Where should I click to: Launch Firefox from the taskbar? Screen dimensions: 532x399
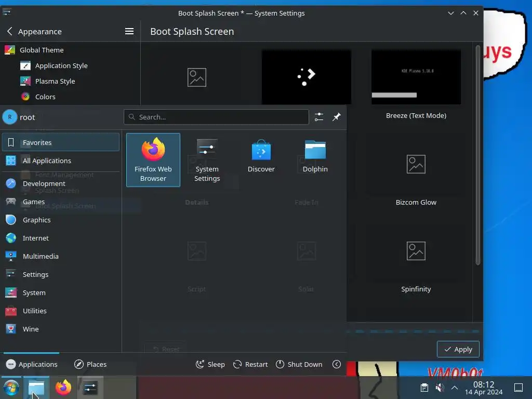point(63,388)
